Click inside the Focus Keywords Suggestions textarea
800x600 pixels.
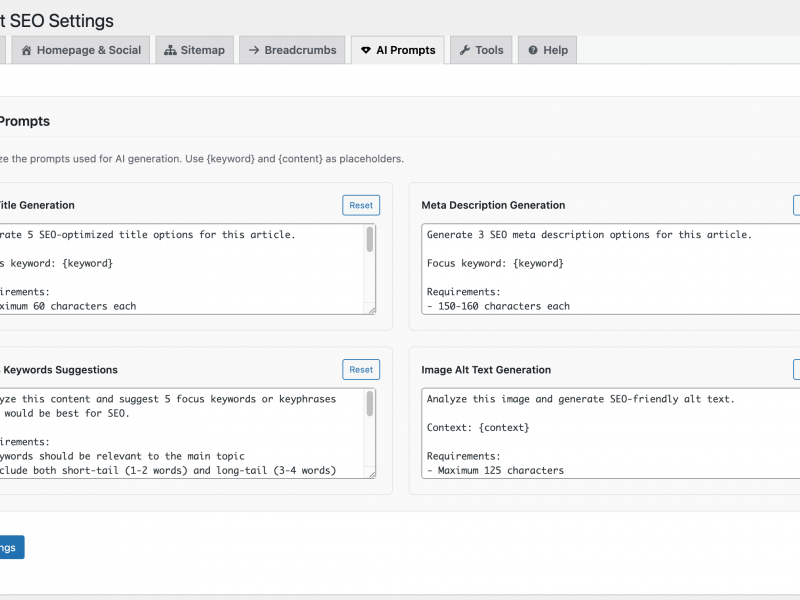click(180, 430)
